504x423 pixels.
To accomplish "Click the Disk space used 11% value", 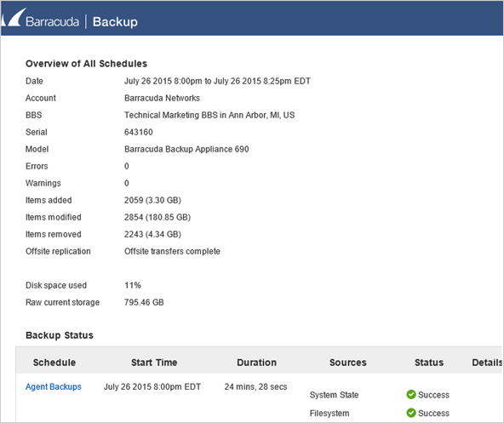I will [133, 285].
